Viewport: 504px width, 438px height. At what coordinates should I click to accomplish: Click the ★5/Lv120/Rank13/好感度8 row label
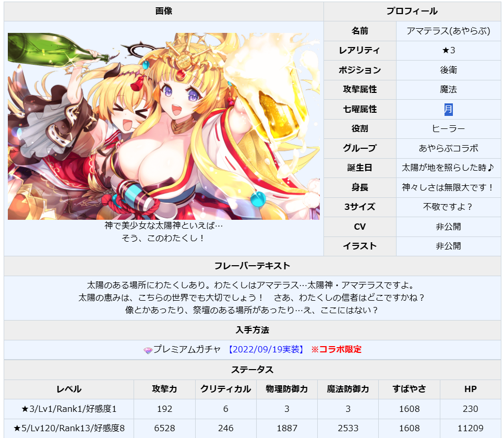tap(69, 429)
